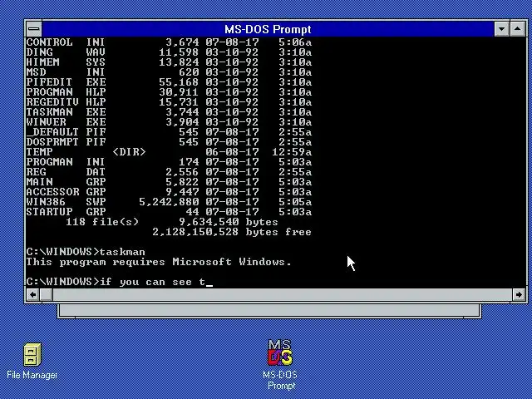
Task: Click the horizontal scrollbar left arrow
Action: tap(33, 294)
